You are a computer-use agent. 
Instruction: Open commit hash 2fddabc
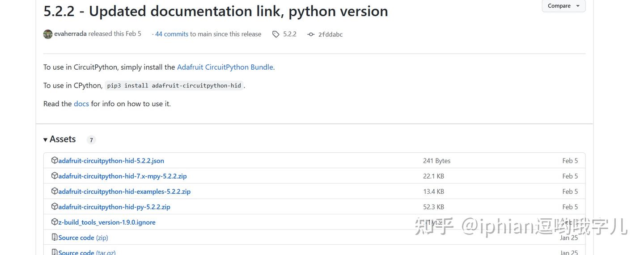coord(330,34)
